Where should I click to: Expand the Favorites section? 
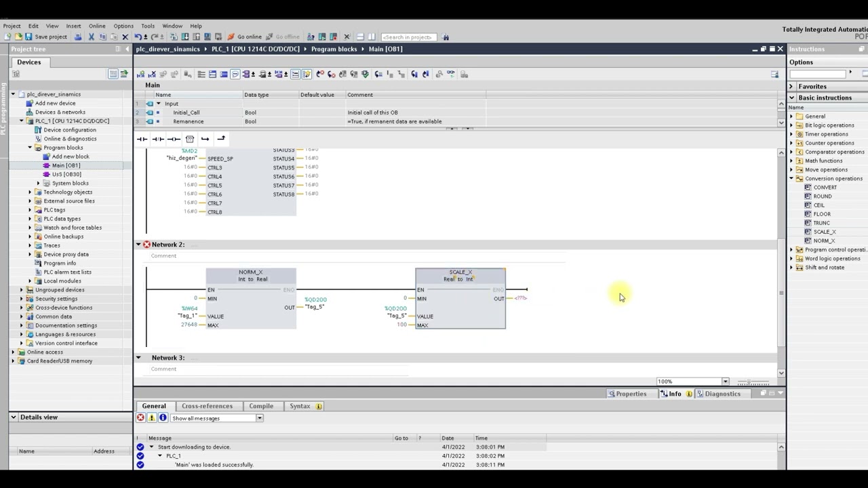[x=791, y=87]
